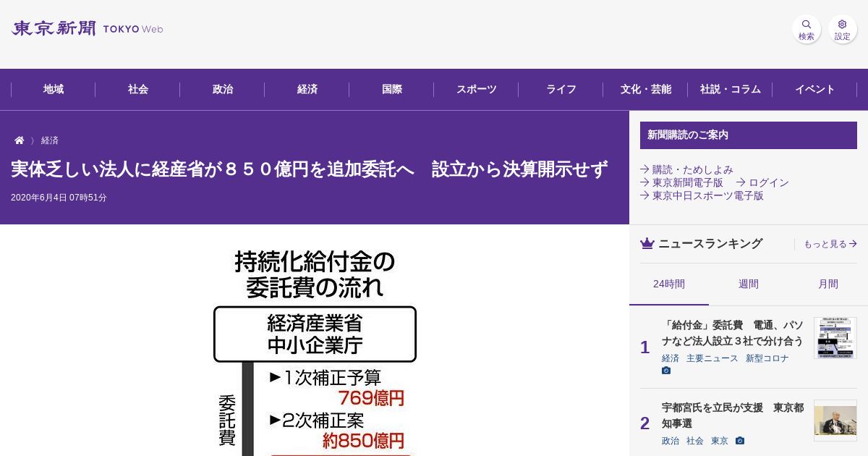Open the スポーツ navigation menu

[477, 90]
